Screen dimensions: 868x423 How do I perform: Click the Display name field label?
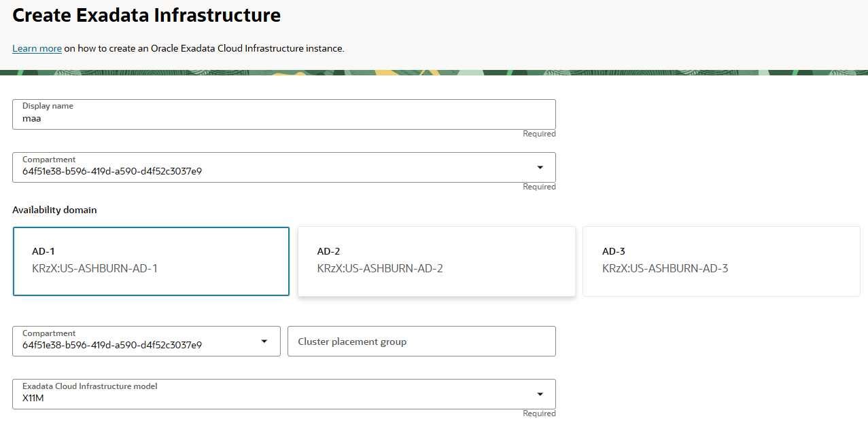[48, 106]
